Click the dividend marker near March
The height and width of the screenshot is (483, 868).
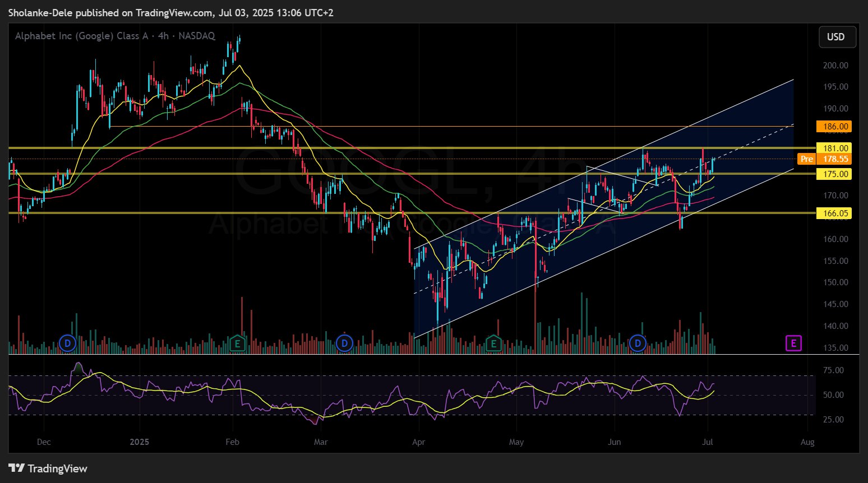(x=344, y=343)
